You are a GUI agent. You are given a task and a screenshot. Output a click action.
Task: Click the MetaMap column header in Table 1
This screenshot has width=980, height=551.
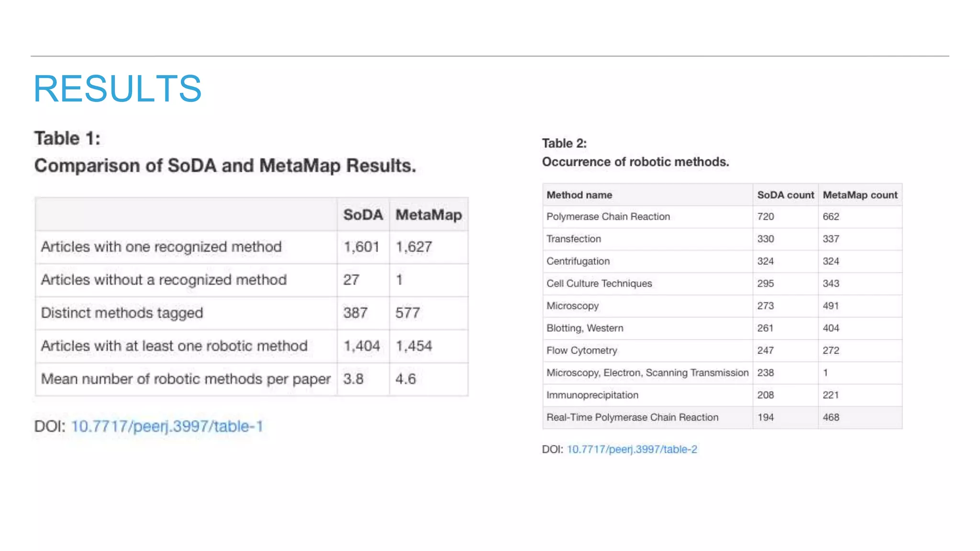tap(428, 215)
